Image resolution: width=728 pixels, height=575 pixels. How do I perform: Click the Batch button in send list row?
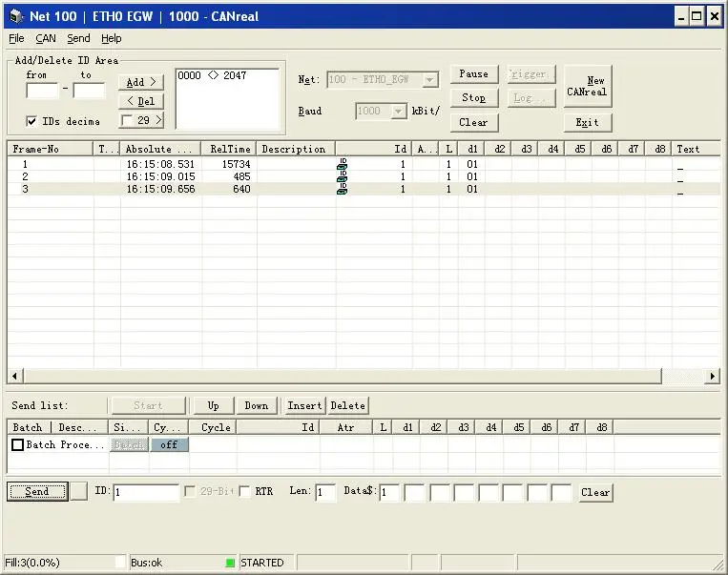pyautogui.click(x=129, y=444)
